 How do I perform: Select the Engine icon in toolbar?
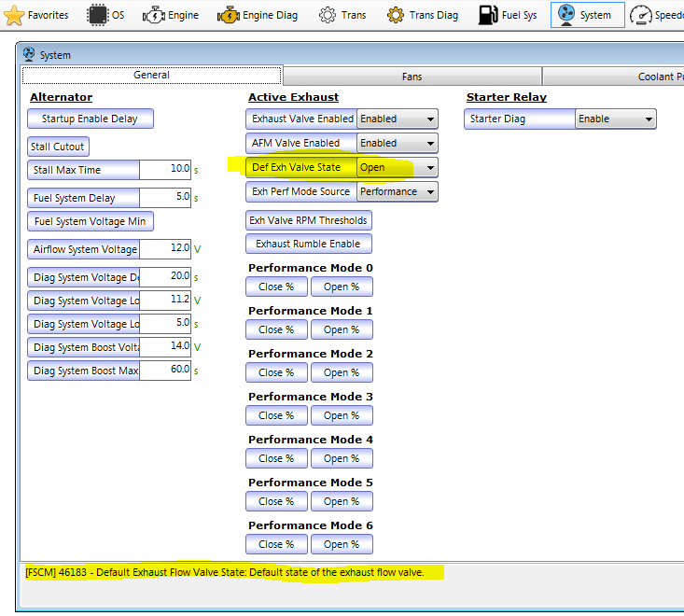[x=153, y=15]
